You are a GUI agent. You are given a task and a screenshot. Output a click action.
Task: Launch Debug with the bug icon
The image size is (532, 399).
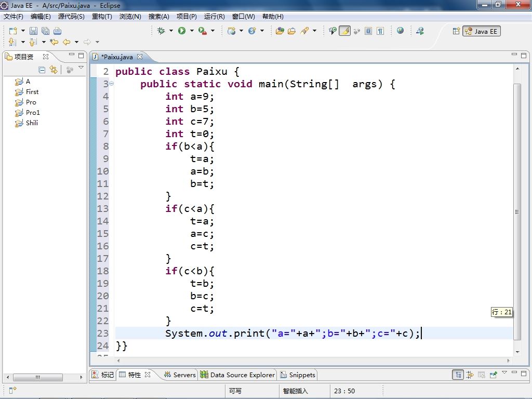click(162, 31)
